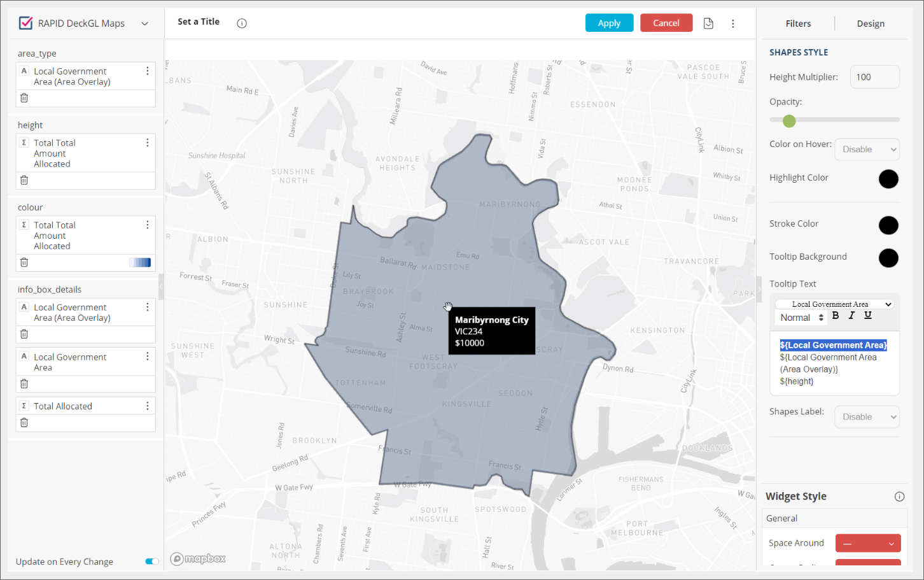Remove the height field using trash icon
Viewport: 924px width, 580px height.
coord(24,180)
